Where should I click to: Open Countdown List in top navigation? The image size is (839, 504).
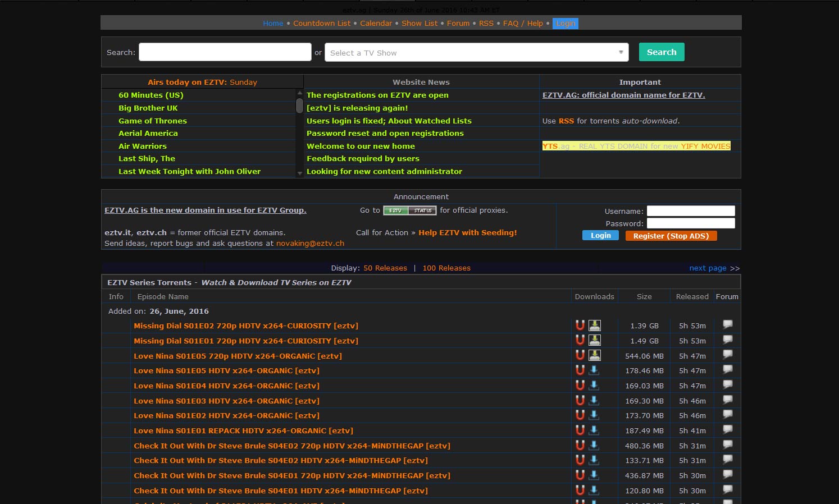coord(321,23)
